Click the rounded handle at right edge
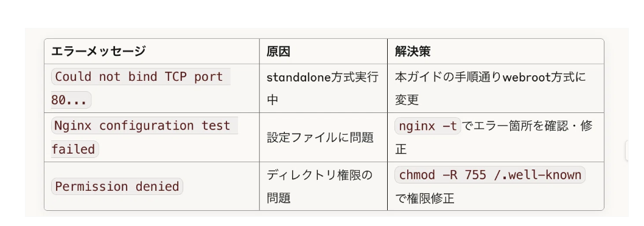 click(627, 151)
